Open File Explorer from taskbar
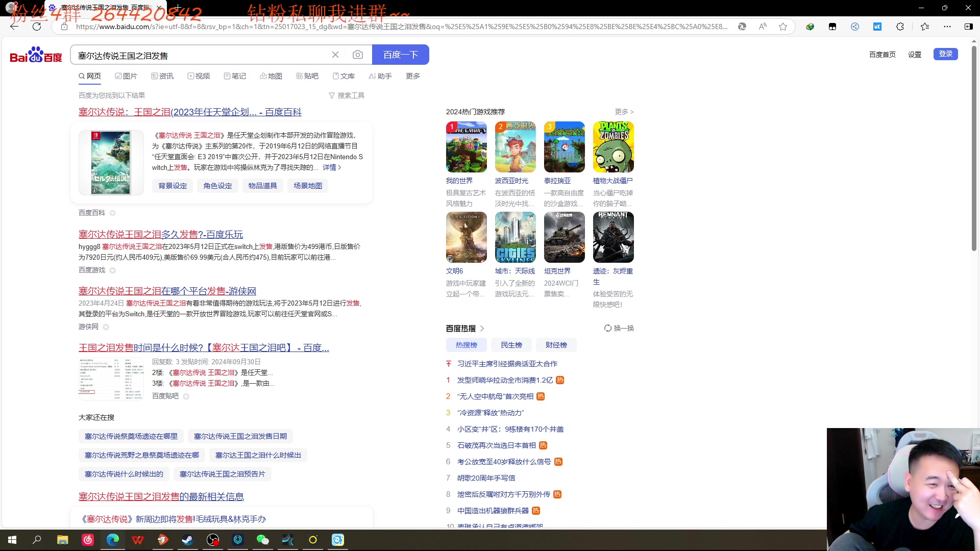The height and width of the screenshot is (551, 980). (x=62, y=540)
